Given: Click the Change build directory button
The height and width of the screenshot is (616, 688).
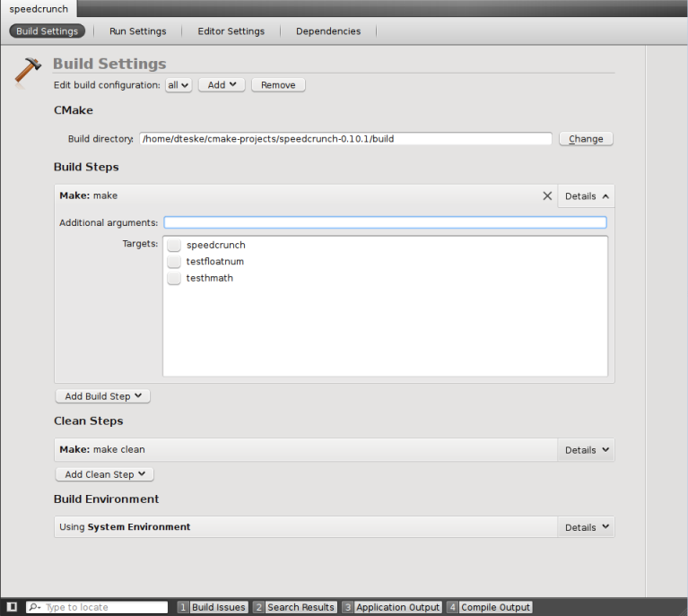Looking at the screenshot, I should 586,139.
